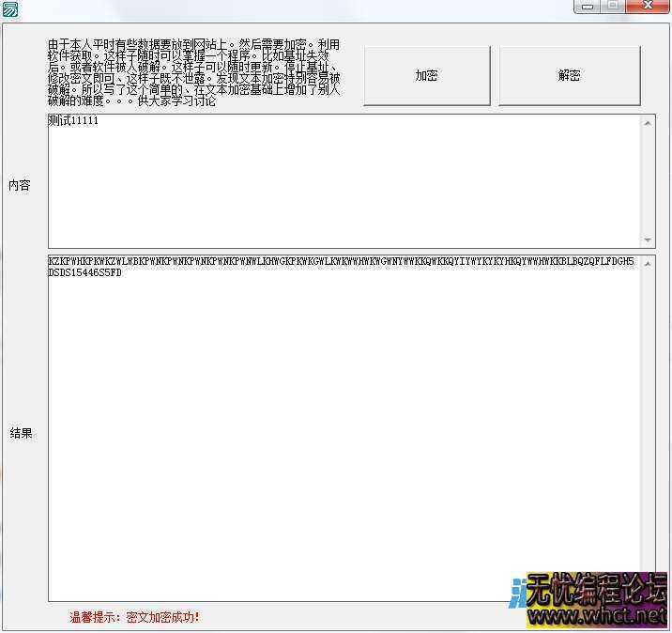Viewport: 672px width, 633px height.
Task: Click the first line of ciphertext in result box
Action: pyautogui.click(x=340, y=261)
